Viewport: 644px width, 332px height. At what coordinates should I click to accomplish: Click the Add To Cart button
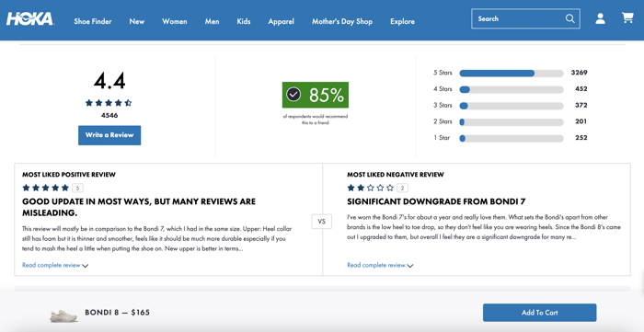(x=540, y=313)
